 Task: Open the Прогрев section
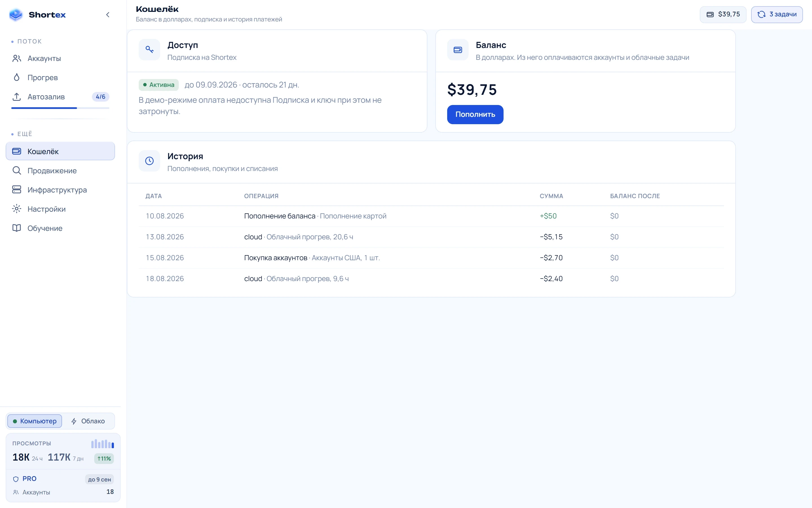pos(60,78)
